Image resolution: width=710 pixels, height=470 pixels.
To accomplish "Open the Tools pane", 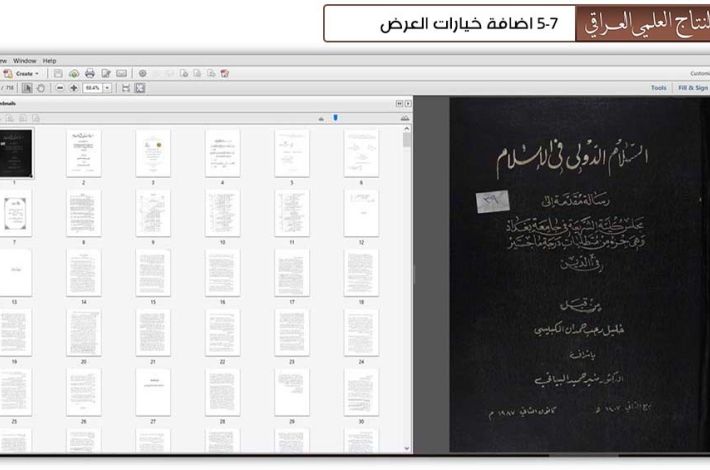I will click(x=658, y=88).
